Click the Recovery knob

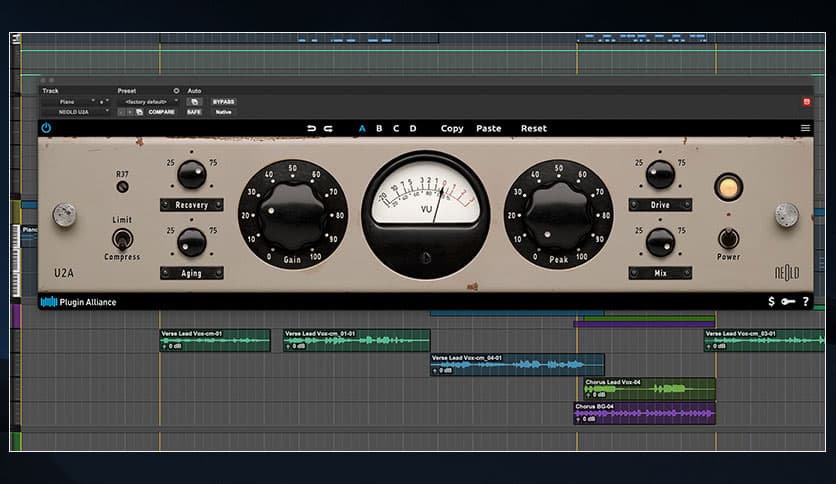[191, 174]
